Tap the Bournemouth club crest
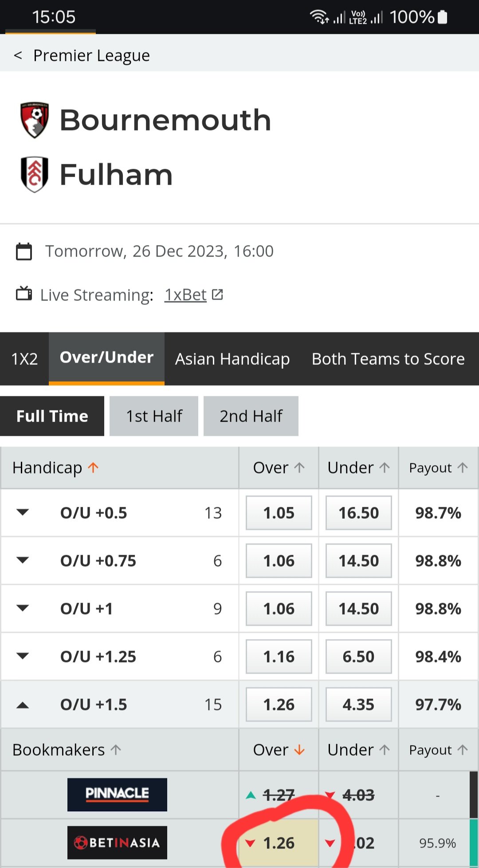This screenshot has height=868, width=479. [35, 120]
